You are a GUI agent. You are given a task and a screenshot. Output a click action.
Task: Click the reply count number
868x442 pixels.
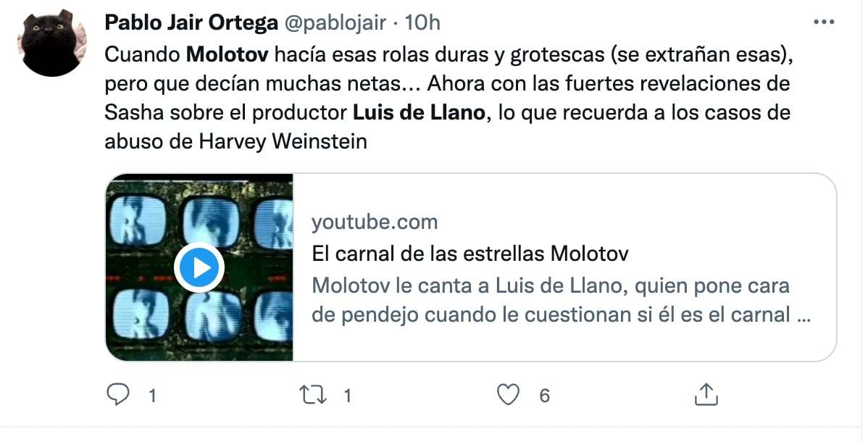pyautogui.click(x=153, y=396)
